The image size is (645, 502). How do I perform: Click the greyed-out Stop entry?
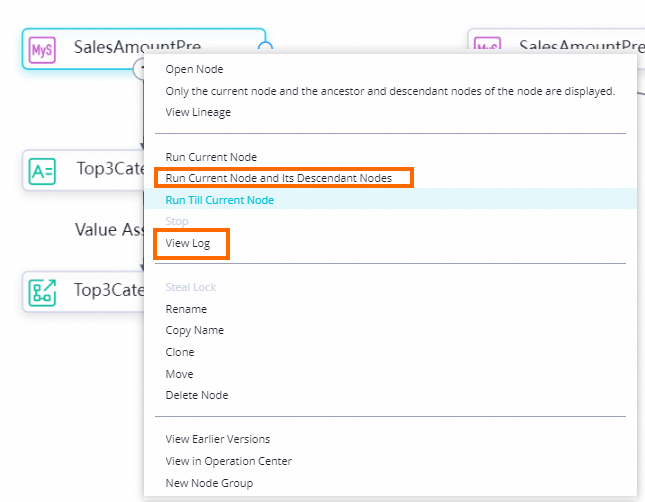[x=177, y=221]
